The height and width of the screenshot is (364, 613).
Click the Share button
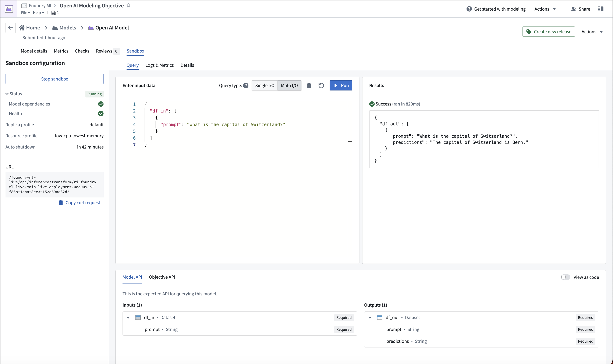(580, 9)
